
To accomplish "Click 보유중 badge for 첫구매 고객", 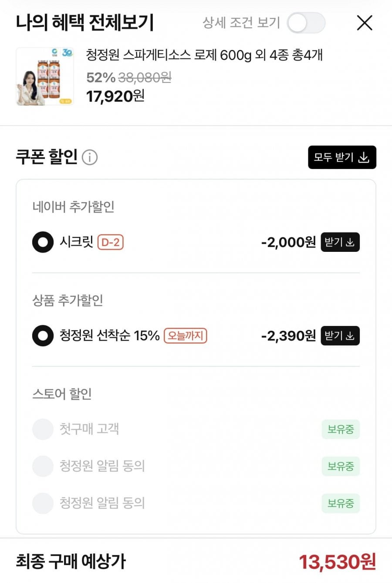I will coord(341,429).
